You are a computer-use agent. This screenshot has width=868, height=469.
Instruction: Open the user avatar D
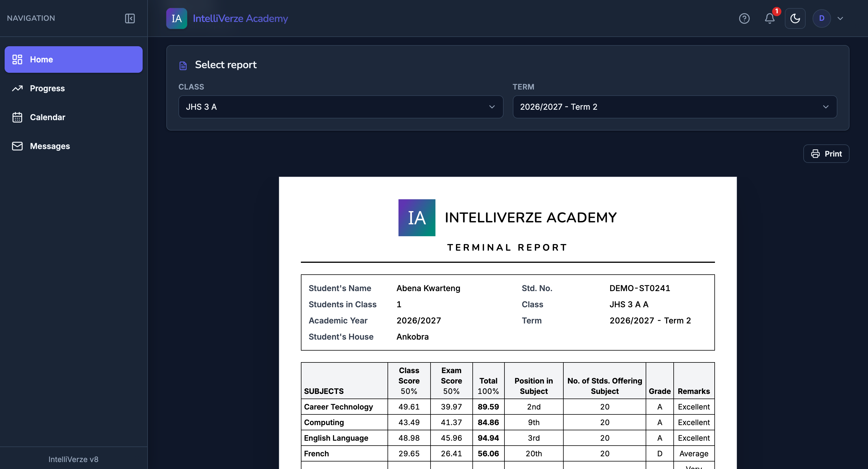(822, 18)
